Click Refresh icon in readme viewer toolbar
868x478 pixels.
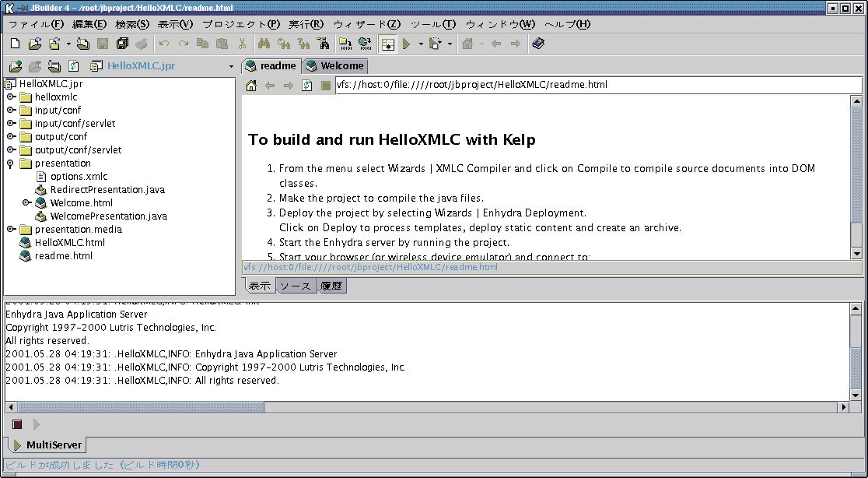pyautogui.click(x=307, y=86)
